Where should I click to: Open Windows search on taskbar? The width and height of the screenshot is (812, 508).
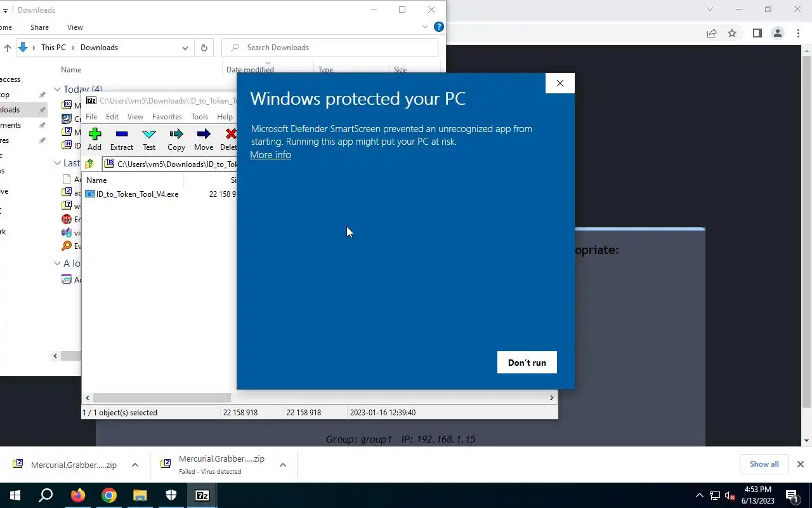pyautogui.click(x=46, y=495)
